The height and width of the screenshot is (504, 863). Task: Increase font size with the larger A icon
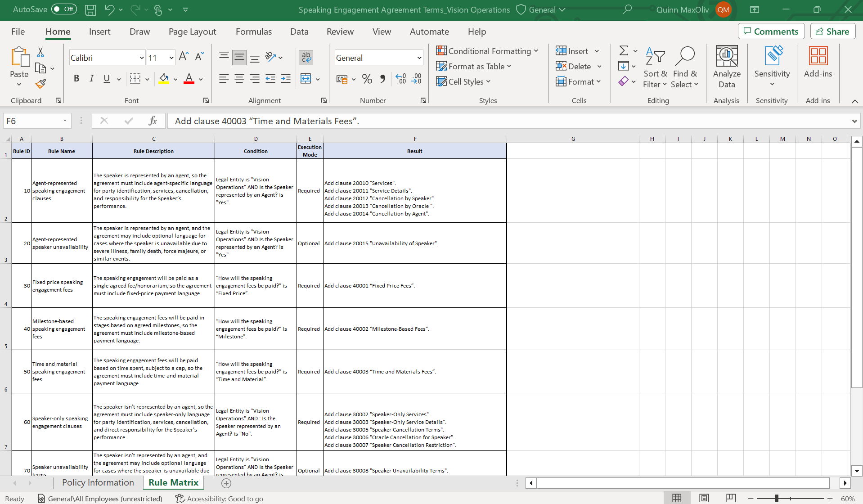click(x=183, y=57)
